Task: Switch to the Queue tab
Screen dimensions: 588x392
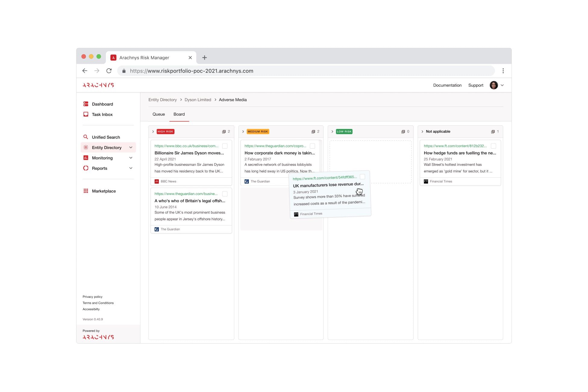Action: point(159,114)
